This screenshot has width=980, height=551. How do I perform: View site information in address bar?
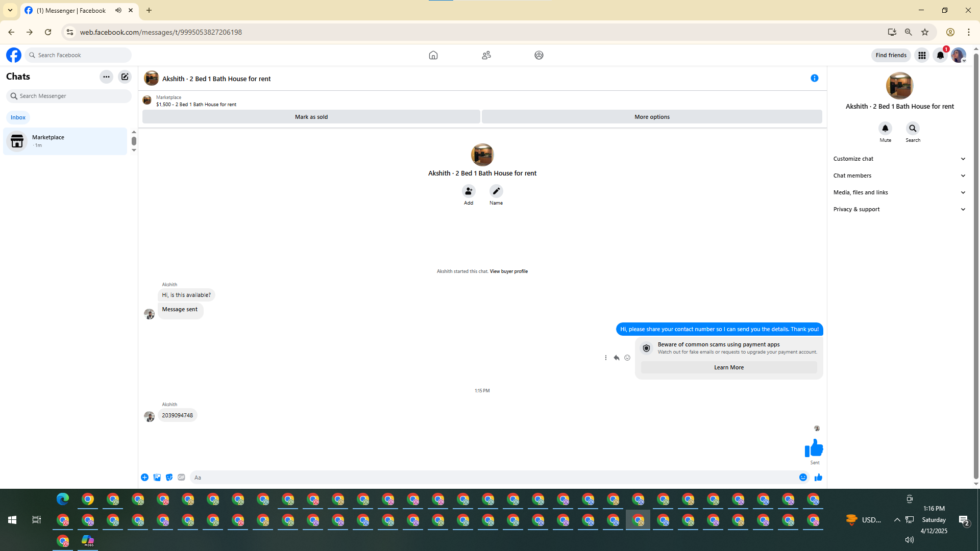70,32
